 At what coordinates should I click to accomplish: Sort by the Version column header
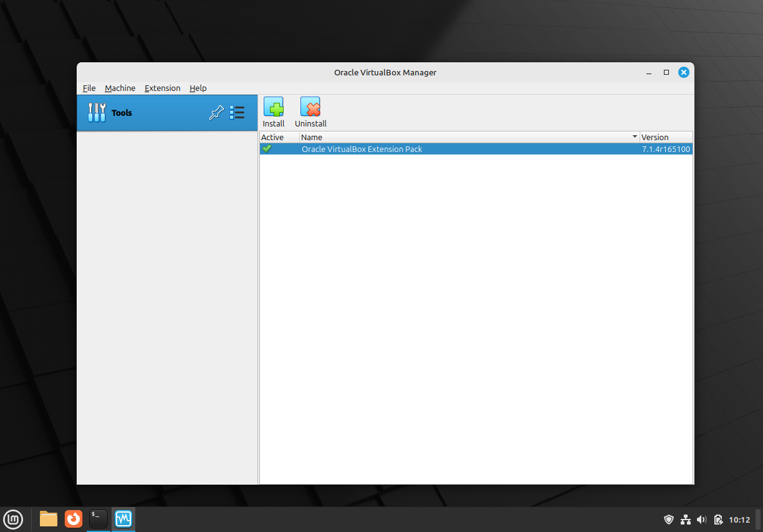coord(666,137)
